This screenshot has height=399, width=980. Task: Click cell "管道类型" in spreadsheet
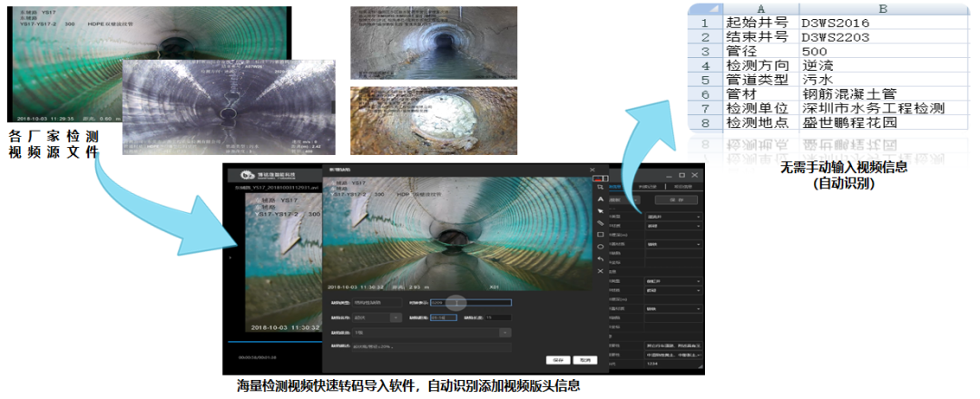759,80
